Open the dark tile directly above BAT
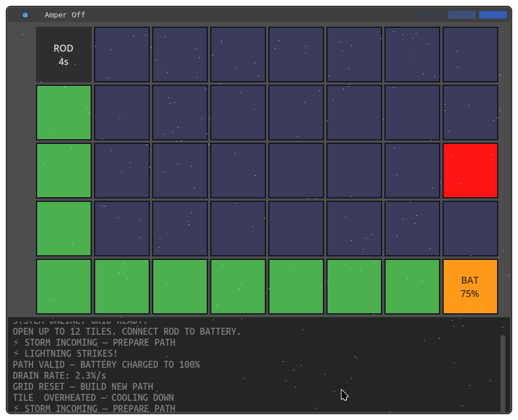 [470, 229]
